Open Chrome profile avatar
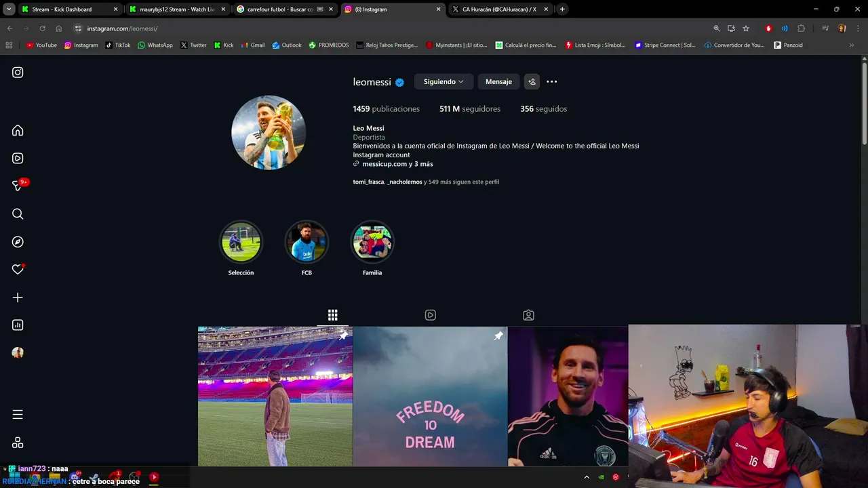 [842, 28]
